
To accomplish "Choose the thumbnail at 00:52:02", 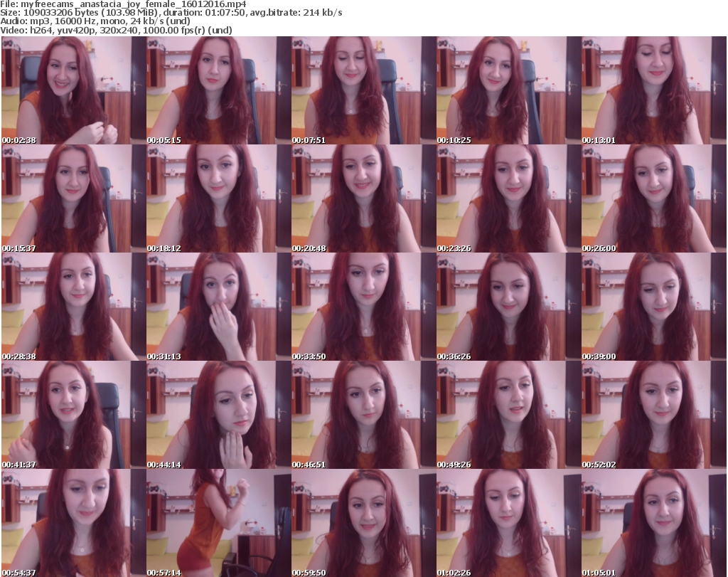I will point(654,415).
